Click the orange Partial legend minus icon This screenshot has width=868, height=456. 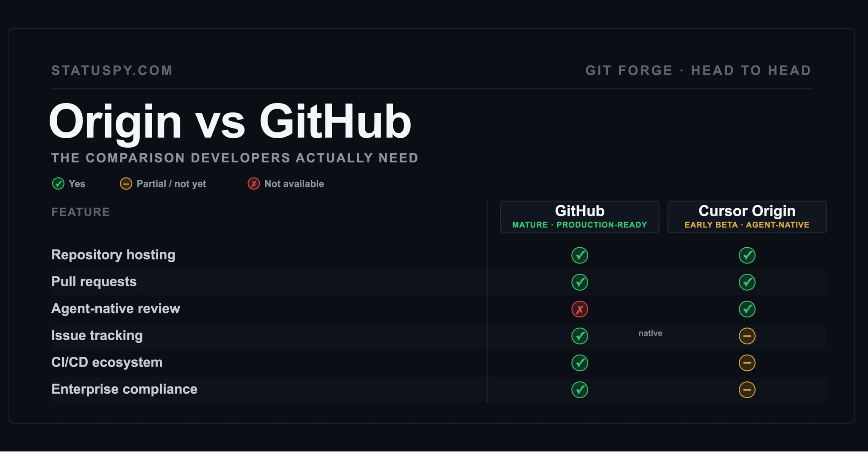(x=126, y=184)
